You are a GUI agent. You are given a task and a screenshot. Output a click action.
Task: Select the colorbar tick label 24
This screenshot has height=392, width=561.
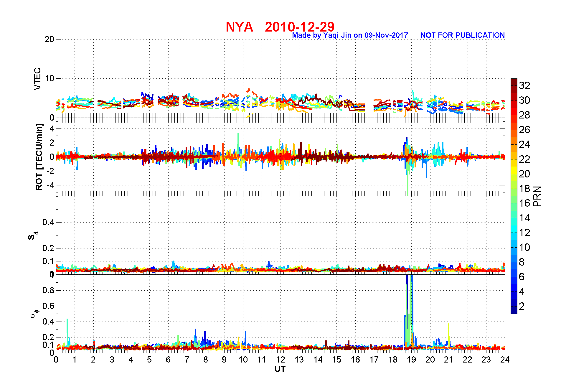coord(524,144)
